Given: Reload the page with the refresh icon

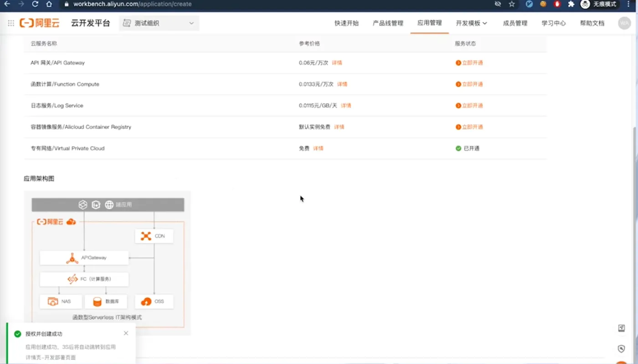Looking at the screenshot, I should [35, 4].
